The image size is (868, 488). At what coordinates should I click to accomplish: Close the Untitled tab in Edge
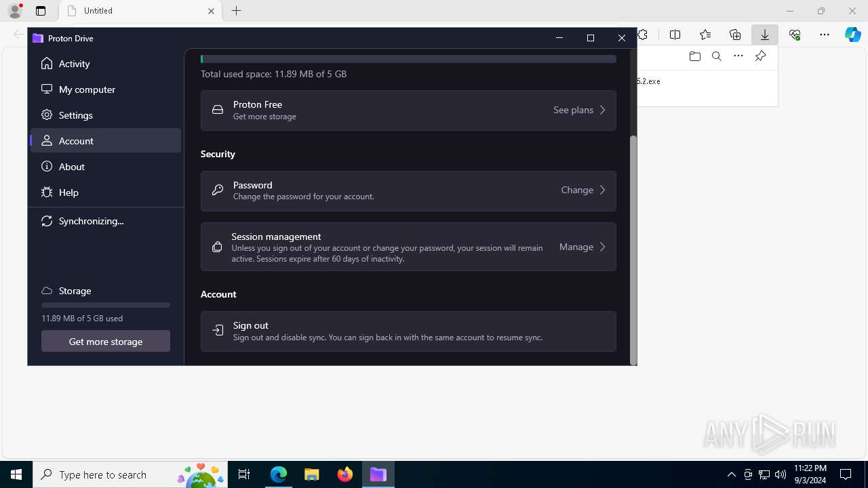pyautogui.click(x=211, y=11)
